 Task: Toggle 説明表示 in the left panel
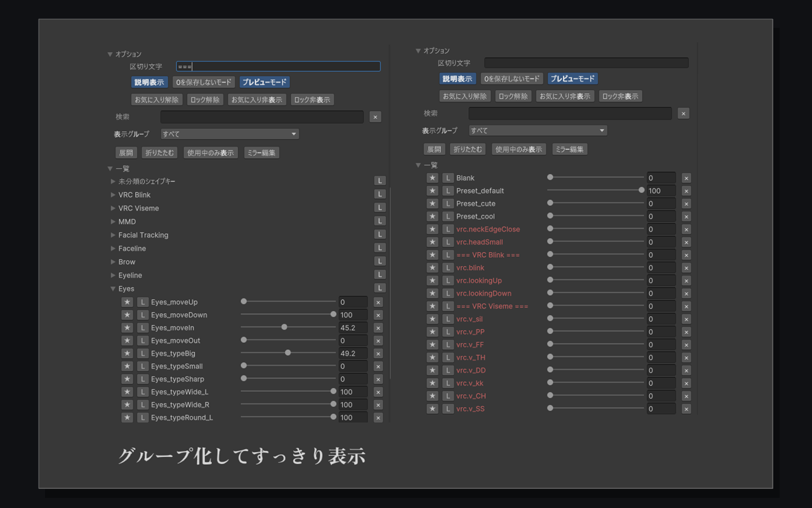coord(149,82)
